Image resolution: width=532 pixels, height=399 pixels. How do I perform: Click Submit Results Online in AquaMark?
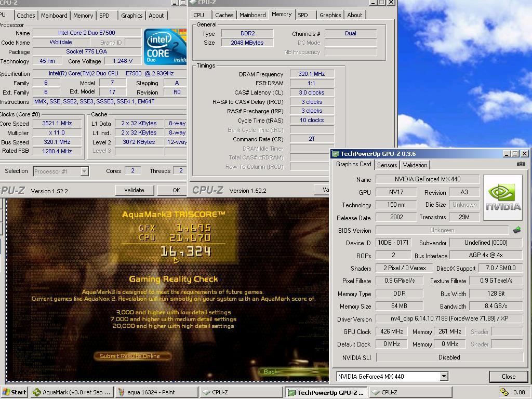(x=132, y=356)
